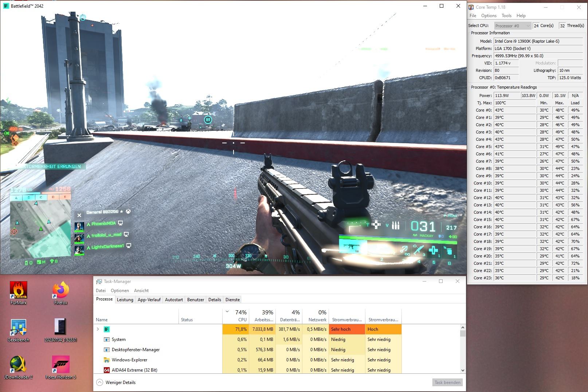Open Core Temp Help menu
The height and width of the screenshot is (392, 588).
click(521, 16)
